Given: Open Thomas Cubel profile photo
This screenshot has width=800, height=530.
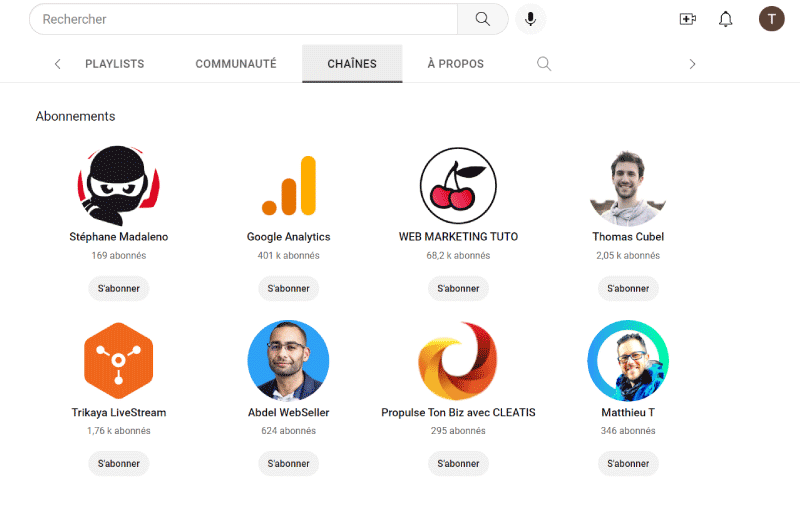Looking at the screenshot, I should (628, 187).
